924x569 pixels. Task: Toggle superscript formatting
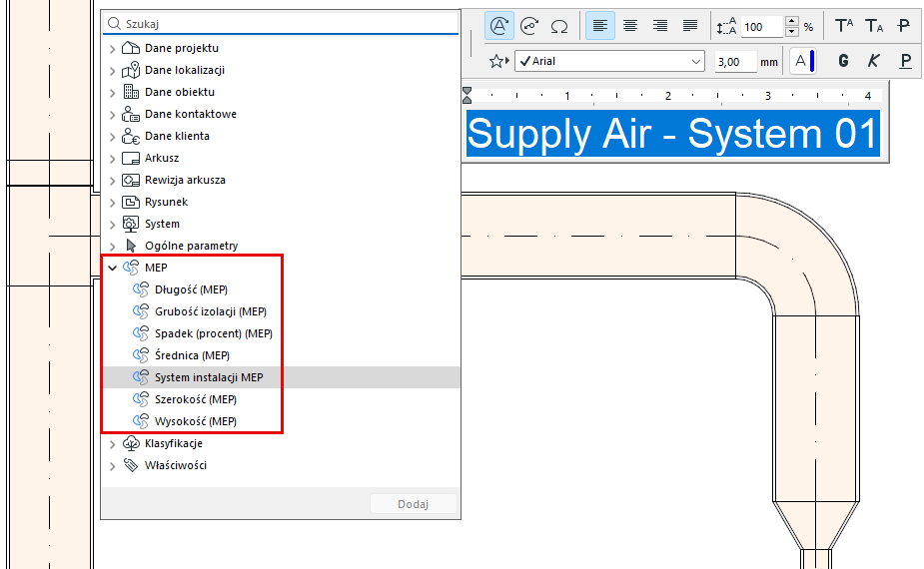pos(844,26)
